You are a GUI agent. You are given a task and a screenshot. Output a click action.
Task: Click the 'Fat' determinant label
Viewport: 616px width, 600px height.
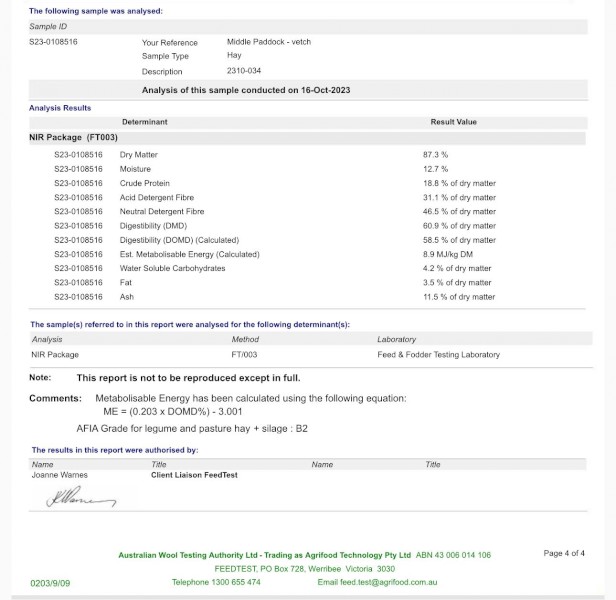pyautogui.click(x=126, y=283)
